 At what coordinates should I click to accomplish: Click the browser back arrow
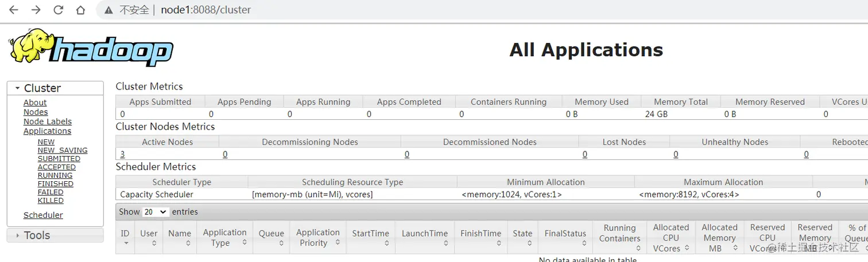14,10
